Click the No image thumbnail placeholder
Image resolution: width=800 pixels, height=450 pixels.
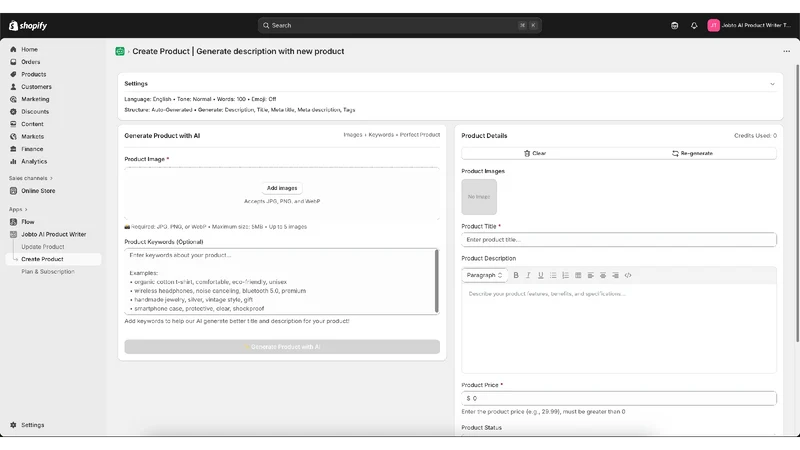tap(479, 197)
